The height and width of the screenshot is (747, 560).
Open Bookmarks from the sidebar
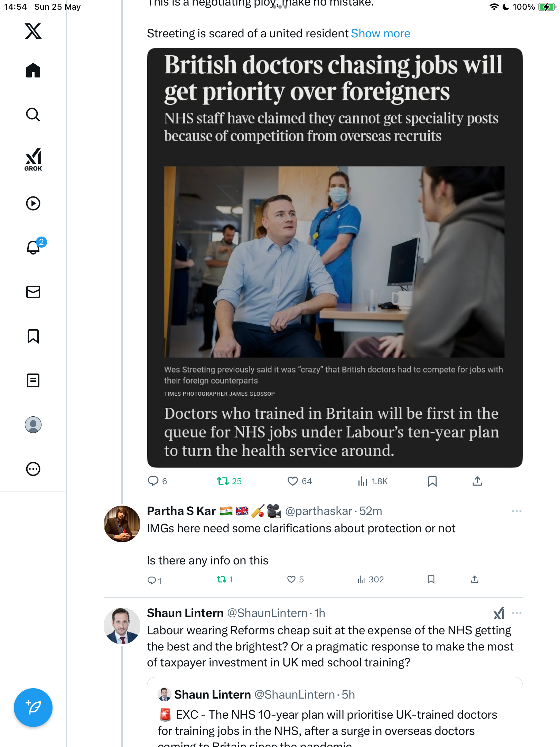point(33,336)
